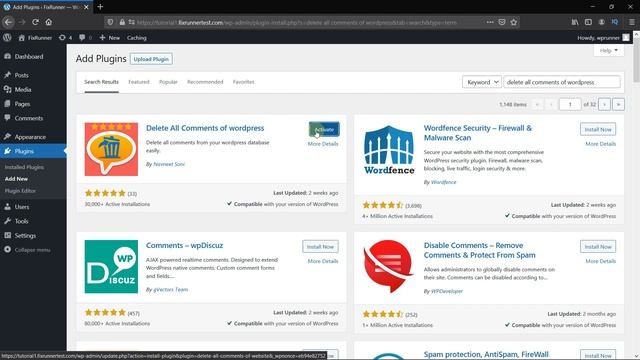This screenshot has width=640, height=360.
Task: Close the Add Plugins browser tab
Action: point(86,7)
